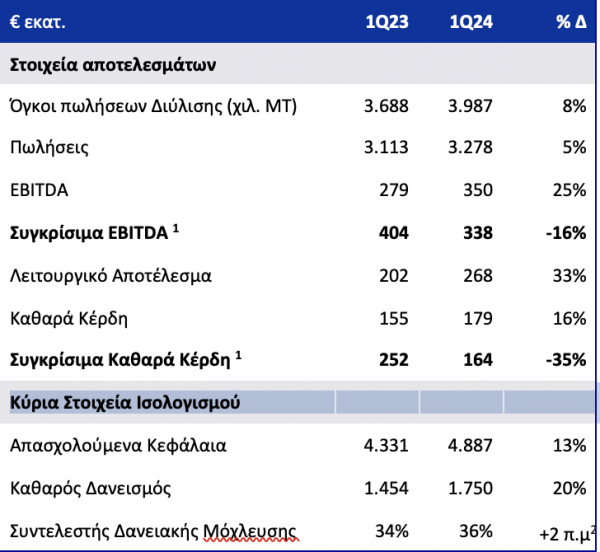Click the 'Στοιχεία αποτελεσμάτων' section heading
The width and height of the screenshot is (600, 552).
[x=113, y=65]
